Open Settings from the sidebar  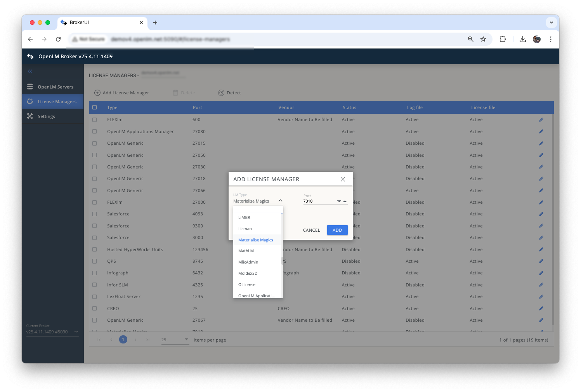tap(46, 116)
